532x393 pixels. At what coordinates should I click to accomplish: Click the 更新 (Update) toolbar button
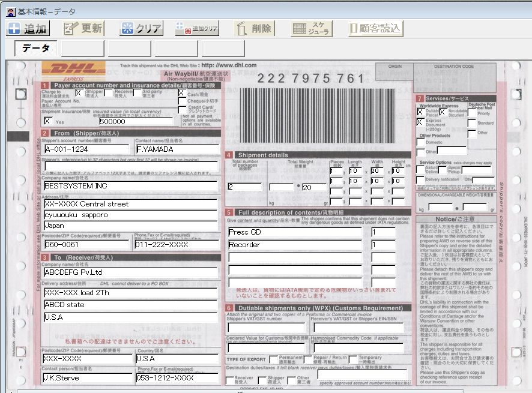tap(84, 28)
